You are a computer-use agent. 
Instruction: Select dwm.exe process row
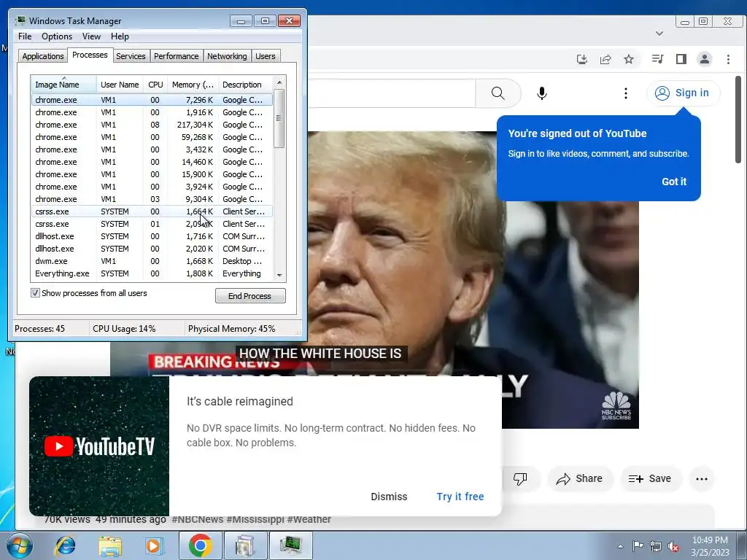click(x=152, y=261)
